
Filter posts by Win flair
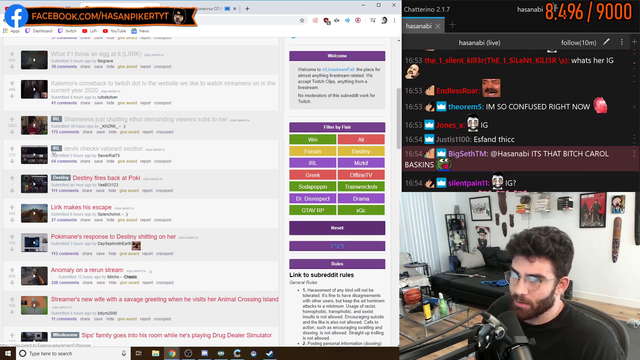pyautogui.click(x=313, y=140)
